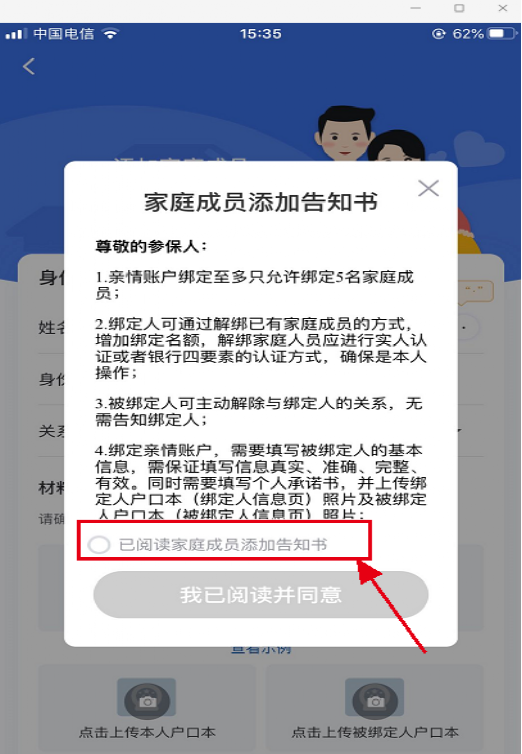
Task: Maximize the emulator window
Action: click(x=459, y=8)
